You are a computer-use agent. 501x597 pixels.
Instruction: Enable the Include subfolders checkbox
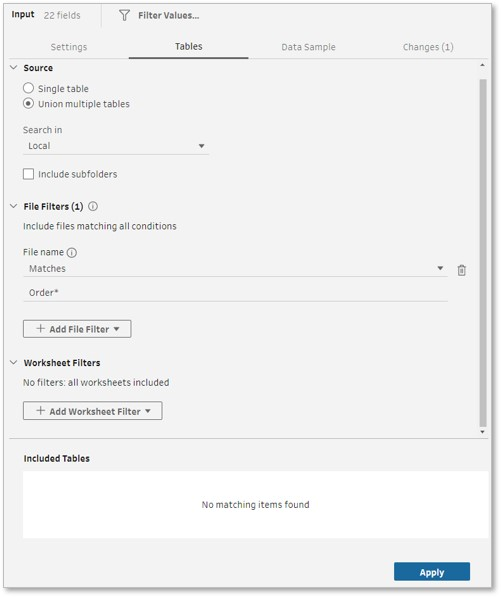point(28,174)
